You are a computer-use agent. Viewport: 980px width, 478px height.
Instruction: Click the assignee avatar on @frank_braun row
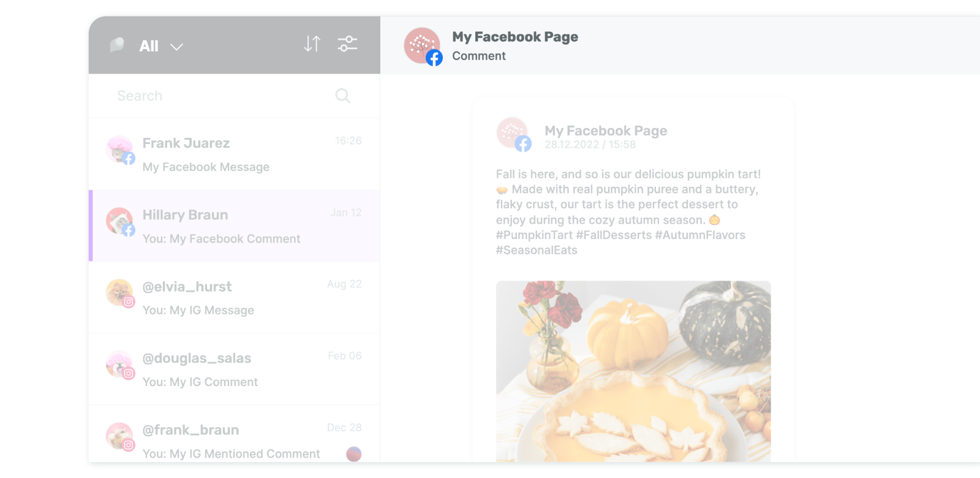pos(353,454)
